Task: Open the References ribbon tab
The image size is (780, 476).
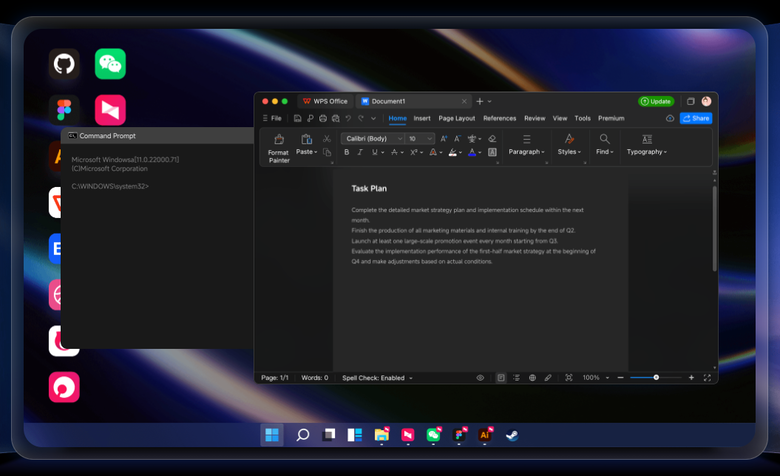Action: coord(499,118)
